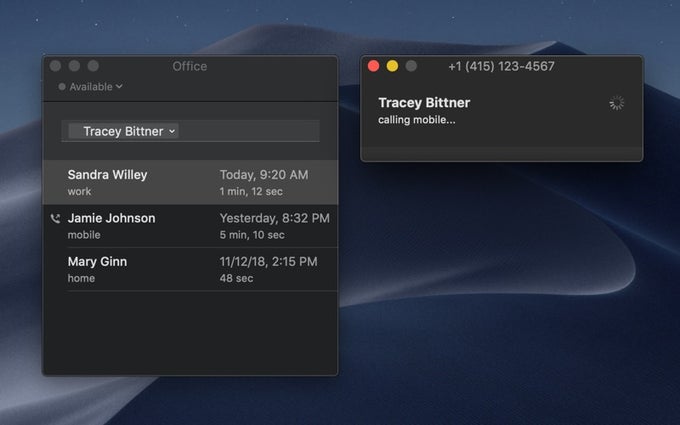Image resolution: width=680 pixels, height=425 pixels.
Task: Click the Today, 9:20 AM timestamp
Action: (x=264, y=175)
